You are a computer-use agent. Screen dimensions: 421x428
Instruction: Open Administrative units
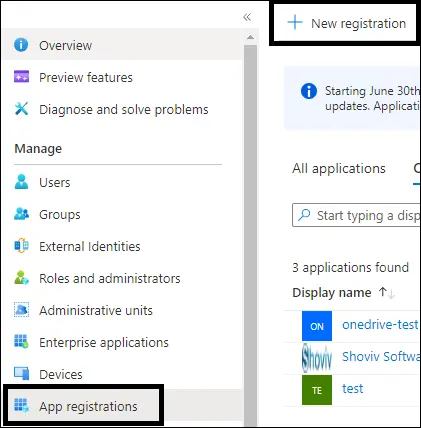(123, 310)
